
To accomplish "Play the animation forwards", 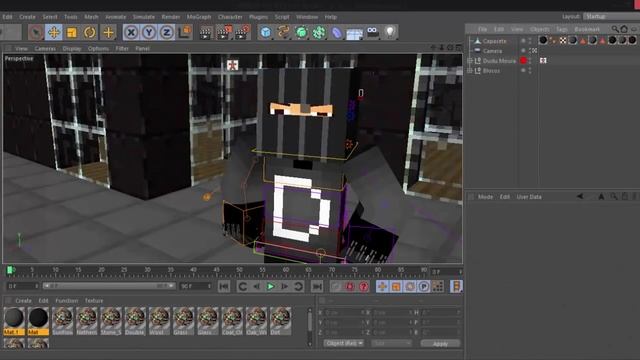I will [270, 287].
